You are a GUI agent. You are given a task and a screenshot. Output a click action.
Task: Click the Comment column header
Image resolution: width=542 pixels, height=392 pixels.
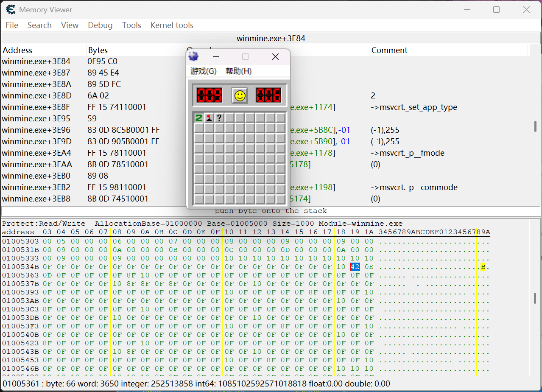(x=449, y=50)
